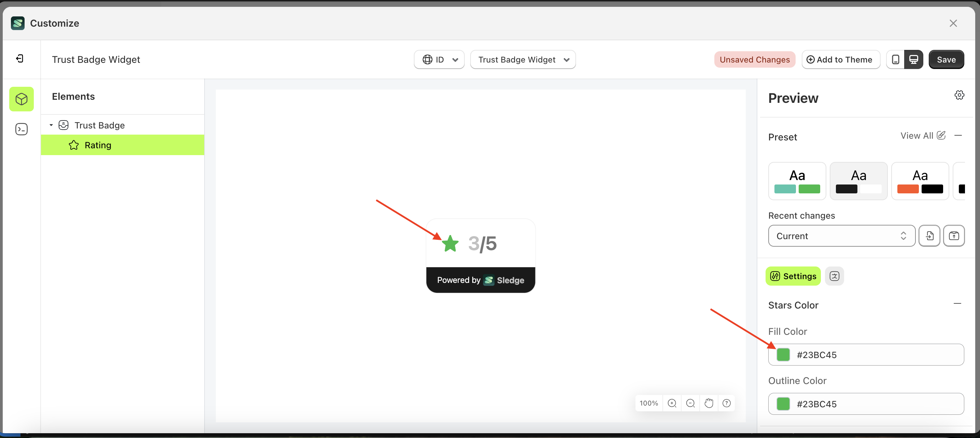980x438 pixels.
Task: Click View All presets
Action: tap(917, 136)
